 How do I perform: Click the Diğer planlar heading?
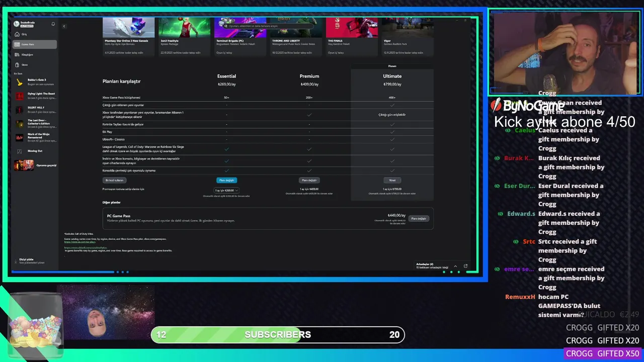[x=112, y=202]
